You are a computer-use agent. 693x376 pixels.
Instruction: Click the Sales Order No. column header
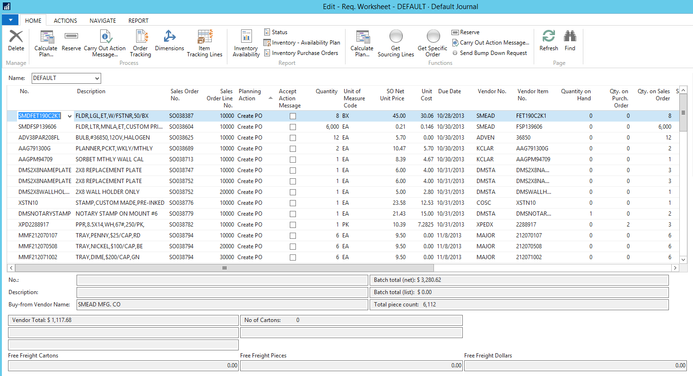185,95
